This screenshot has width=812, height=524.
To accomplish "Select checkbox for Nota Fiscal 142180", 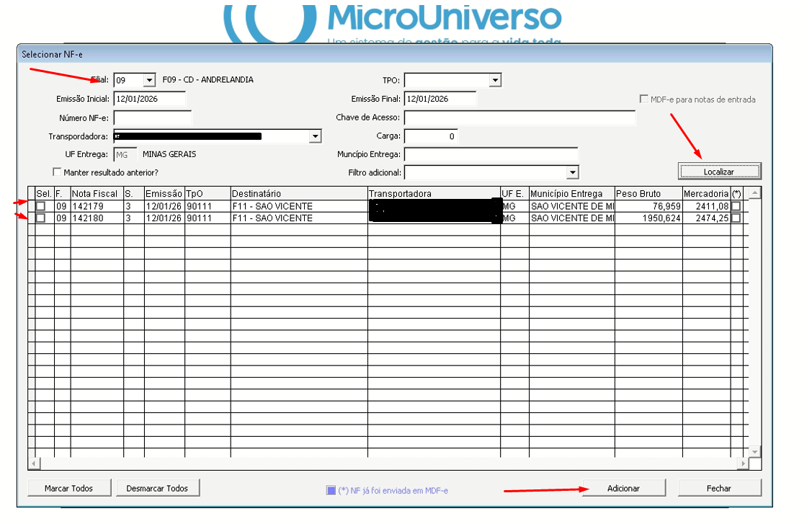I will pyautogui.click(x=41, y=218).
